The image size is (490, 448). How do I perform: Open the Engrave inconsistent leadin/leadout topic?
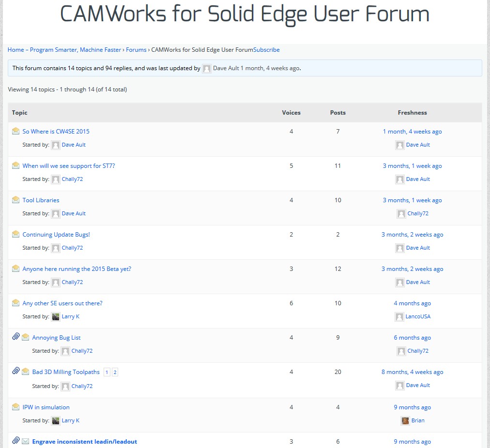pos(85,442)
